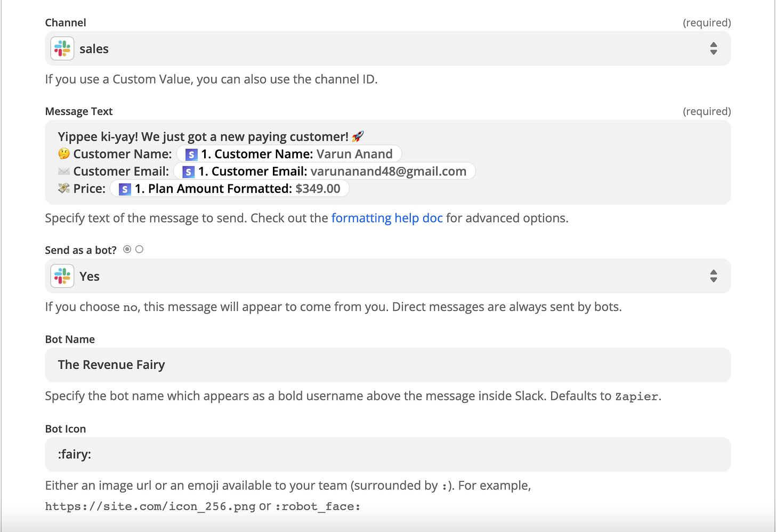The width and height of the screenshot is (776, 532).
Task: Click the Slack icon beside Yes
Action: (x=62, y=276)
